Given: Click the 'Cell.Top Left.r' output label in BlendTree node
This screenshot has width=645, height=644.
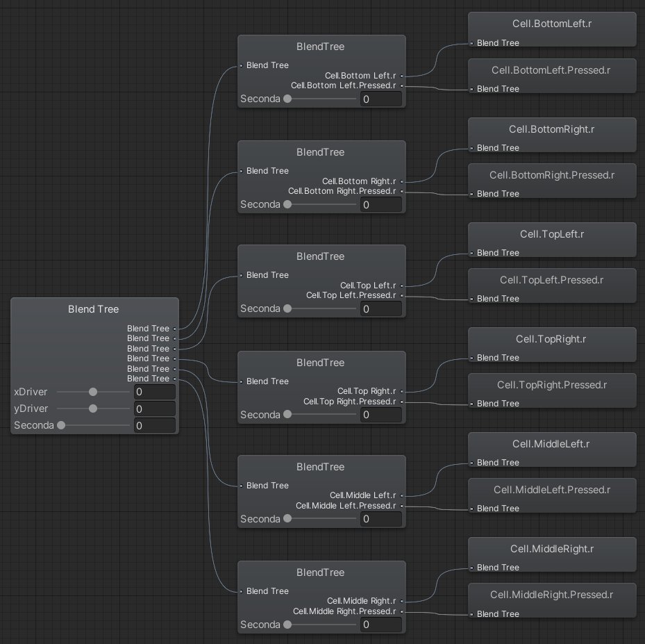Looking at the screenshot, I should [x=368, y=286].
